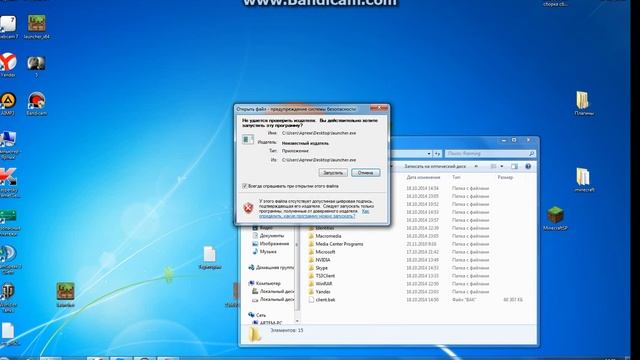Screen dimensions: 640x360
Task: Select the white document file in mid-desktop
Action: pyautogui.click(x=210, y=258)
